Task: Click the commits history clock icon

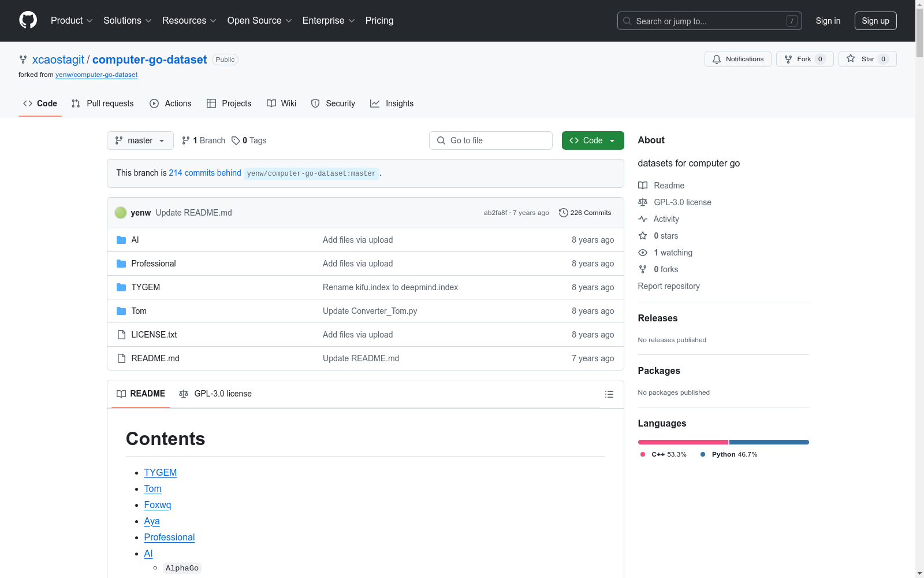Action: (x=564, y=213)
